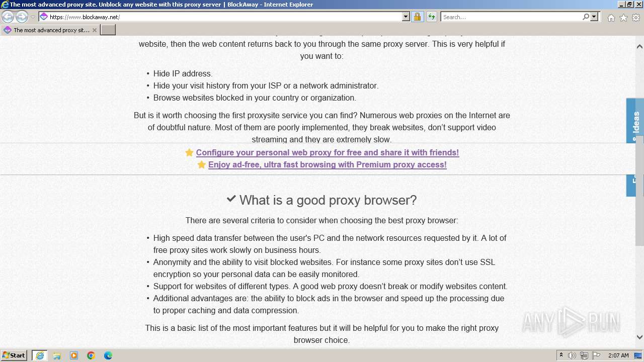The image size is (644, 362).
Task: Open the Windows Start menu
Action: point(14,355)
